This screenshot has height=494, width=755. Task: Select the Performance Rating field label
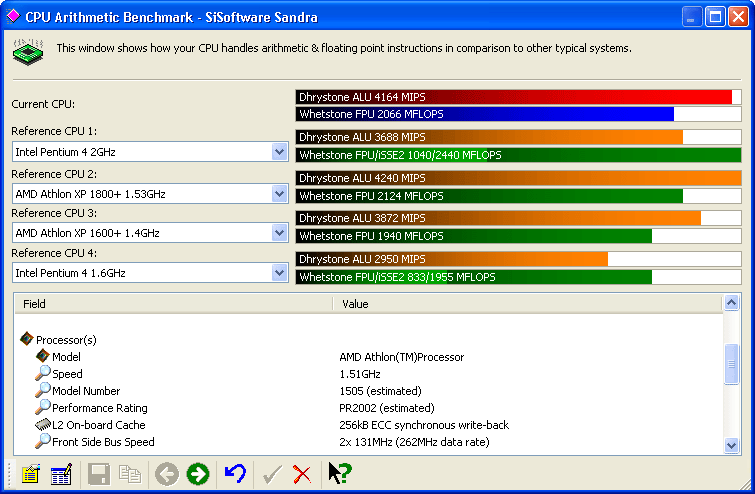click(100, 408)
